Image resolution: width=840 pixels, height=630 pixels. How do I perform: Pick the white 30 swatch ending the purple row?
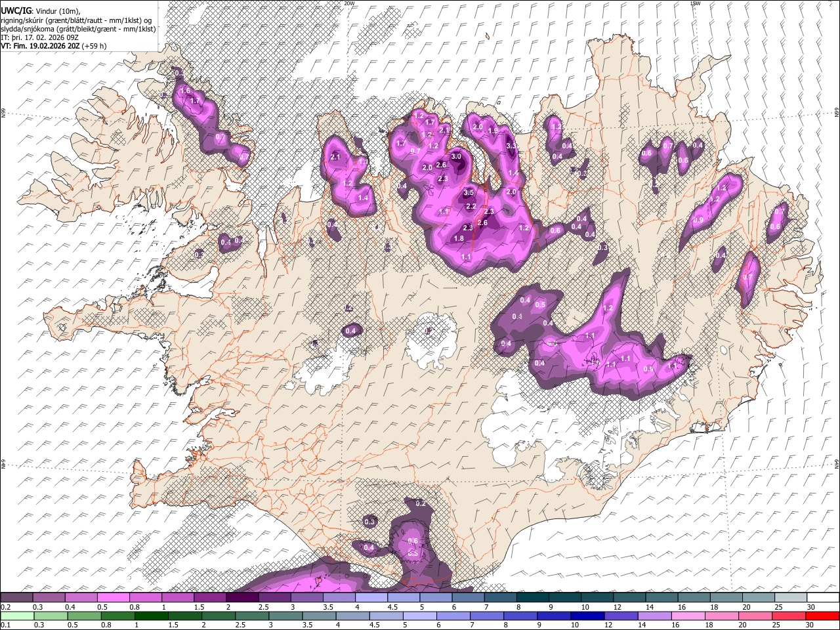[x=823, y=598]
